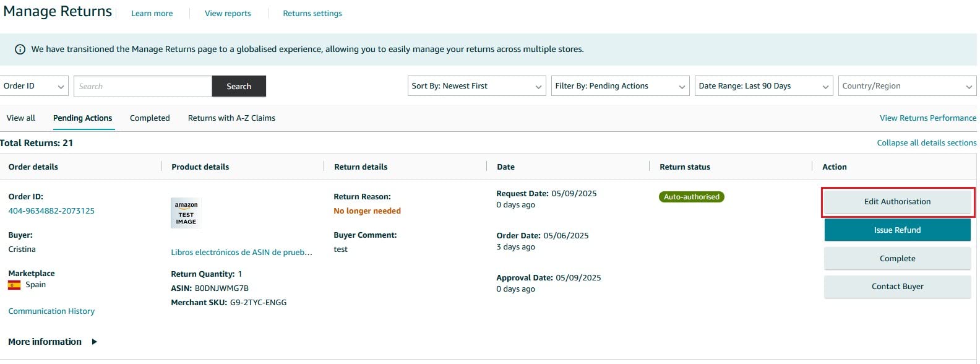This screenshot has height=364, width=980.
Task: Select the Returns with A-Z Claims tab
Action: 231,118
